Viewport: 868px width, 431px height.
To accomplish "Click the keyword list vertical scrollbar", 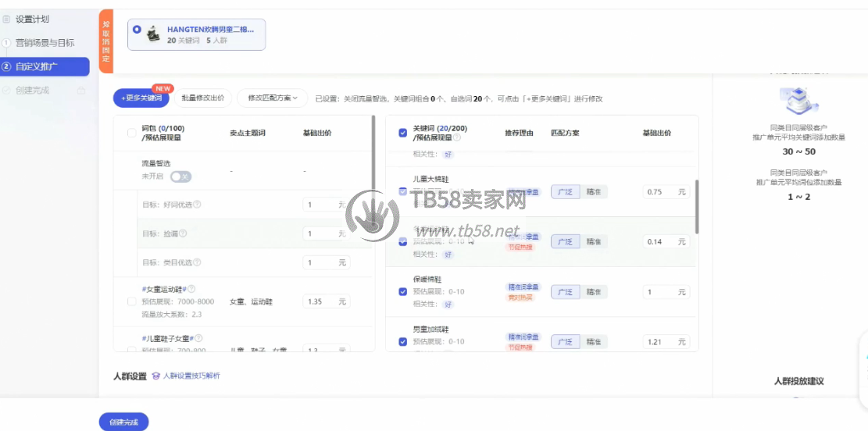I will [x=697, y=207].
